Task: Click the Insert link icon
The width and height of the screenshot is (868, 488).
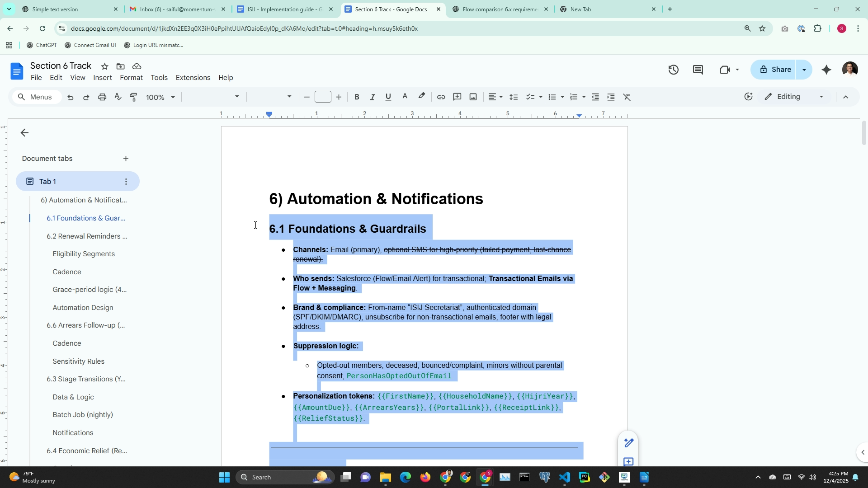Action: [x=441, y=97]
